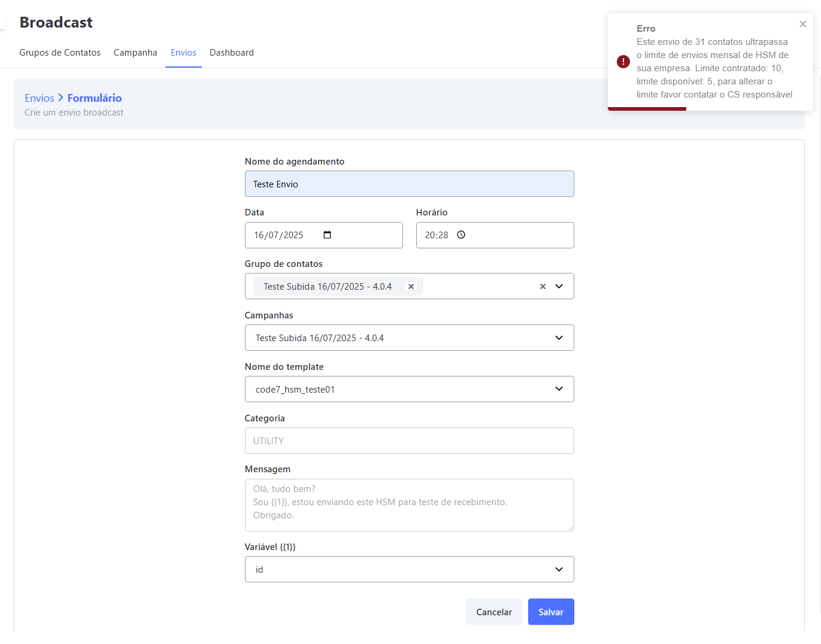Viewport: 821px width, 644px height.
Task: Open the calendar date picker icon
Action: pyautogui.click(x=327, y=235)
